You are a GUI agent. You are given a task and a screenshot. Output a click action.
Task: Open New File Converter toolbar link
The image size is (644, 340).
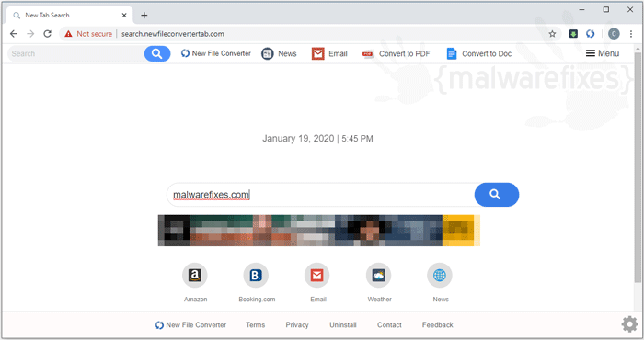pyautogui.click(x=216, y=53)
